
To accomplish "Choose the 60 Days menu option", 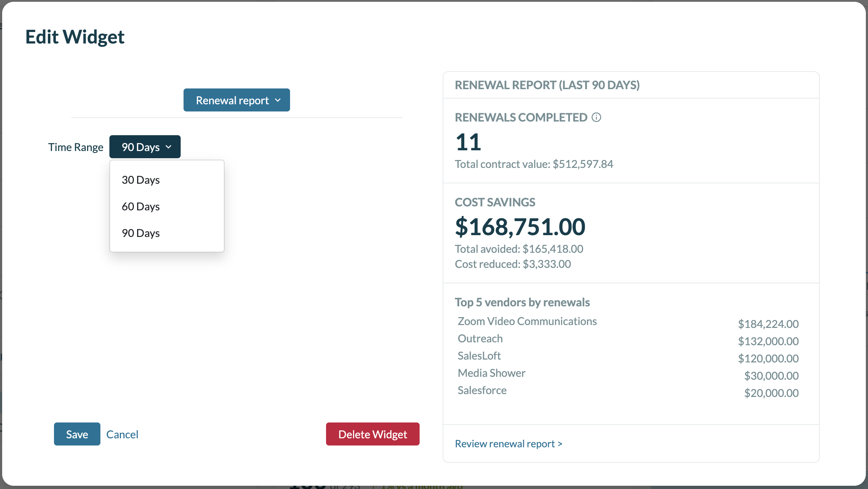I will click(x=141, y=206).
